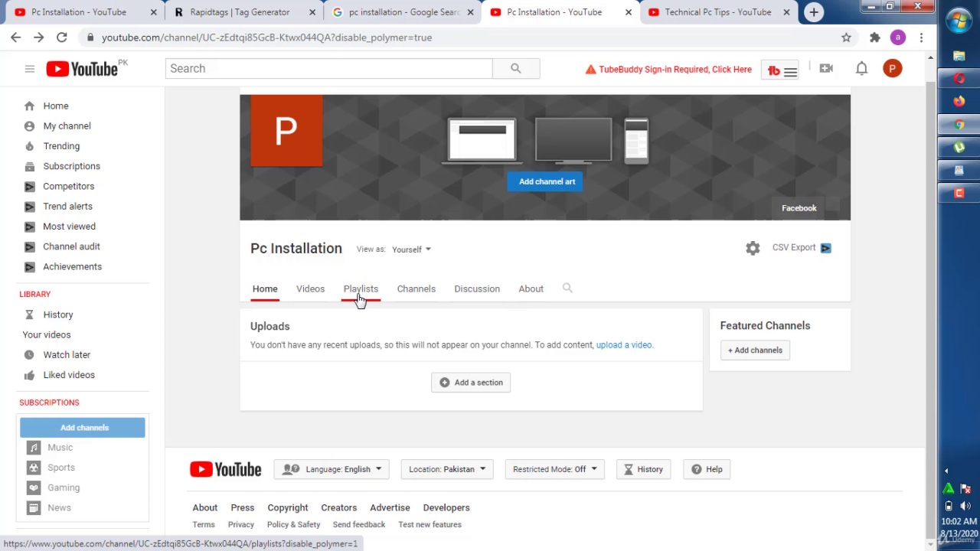Switch to the Channels tab
Image resolution: width=980 pixels, height=551 pixels.
[416, 289]
